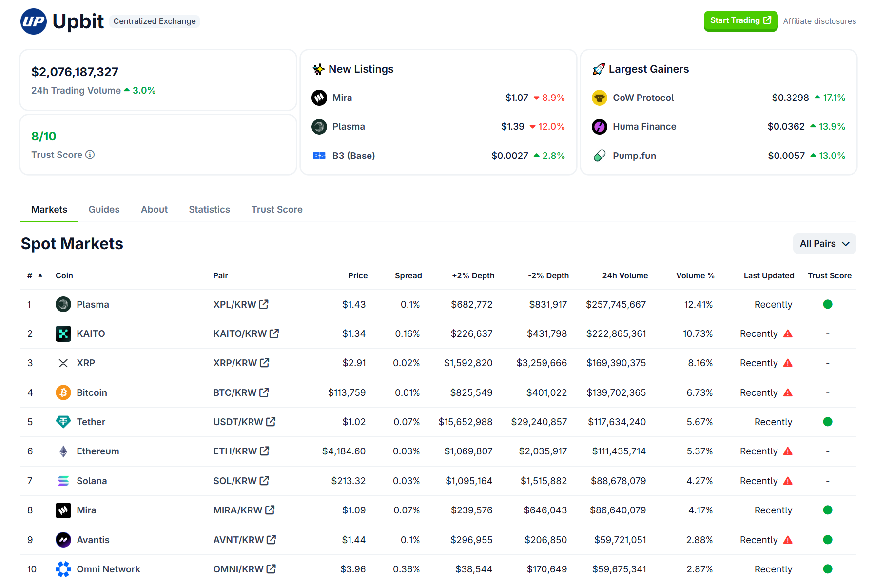
Task: Click the Avantis row warning triangle
Action: pos(788,540)
